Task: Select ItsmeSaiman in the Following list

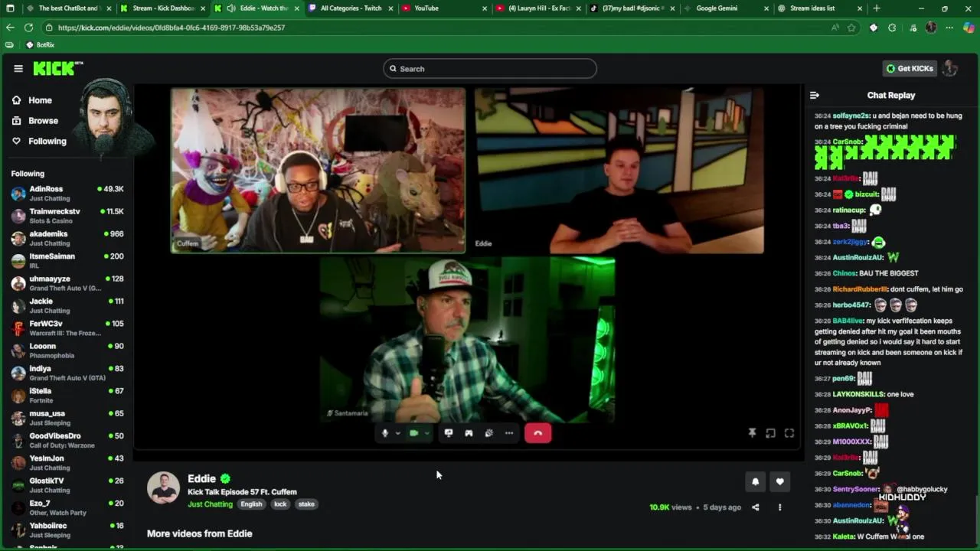Action: coord(67,260)
